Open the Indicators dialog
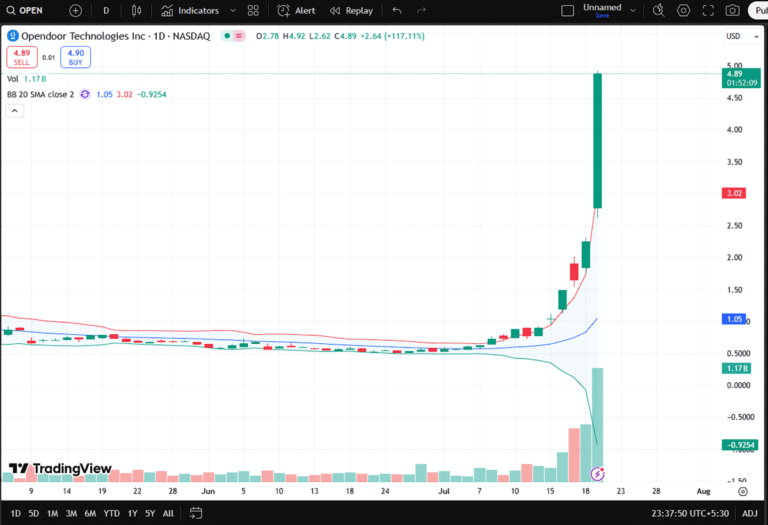Screen dimensions: 768x525 [190, 10]
